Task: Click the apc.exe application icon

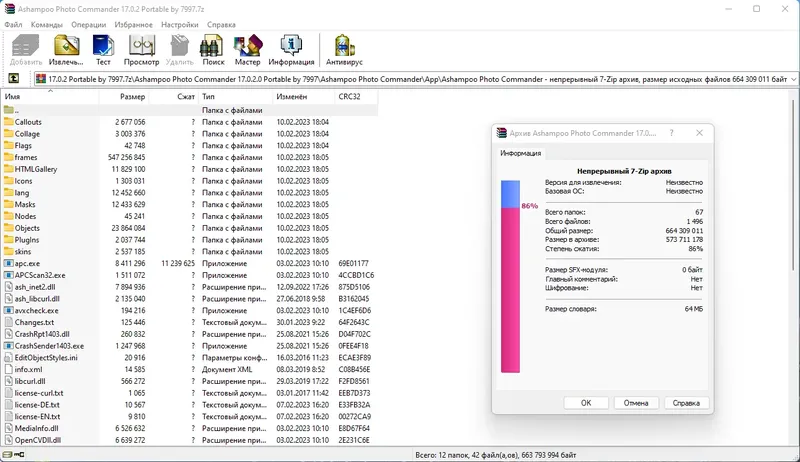Action: 8,263
